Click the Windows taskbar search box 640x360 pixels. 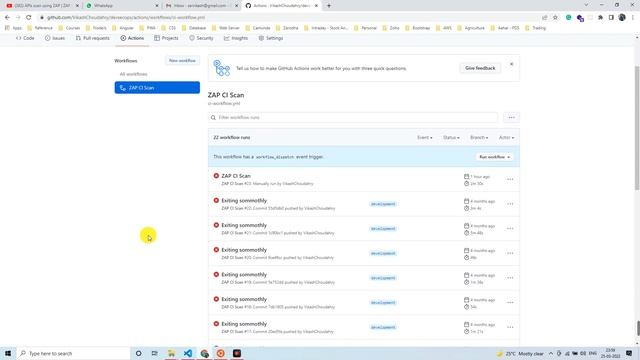pos(73,353)
